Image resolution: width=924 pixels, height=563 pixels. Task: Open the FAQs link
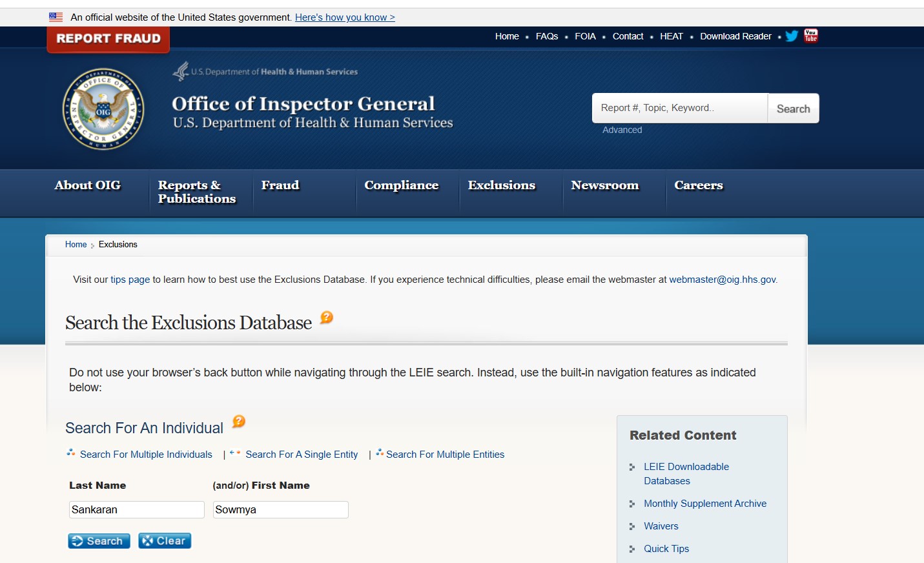pos(547,36)
